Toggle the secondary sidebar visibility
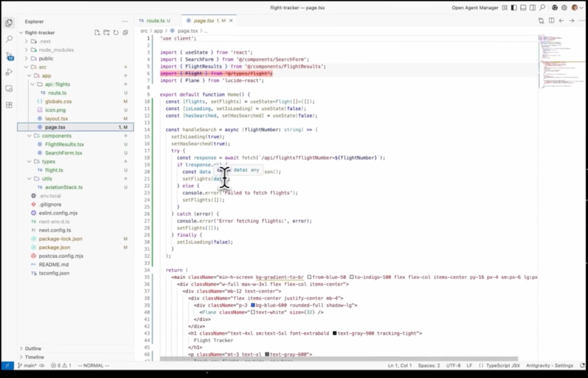 point(532,8)
